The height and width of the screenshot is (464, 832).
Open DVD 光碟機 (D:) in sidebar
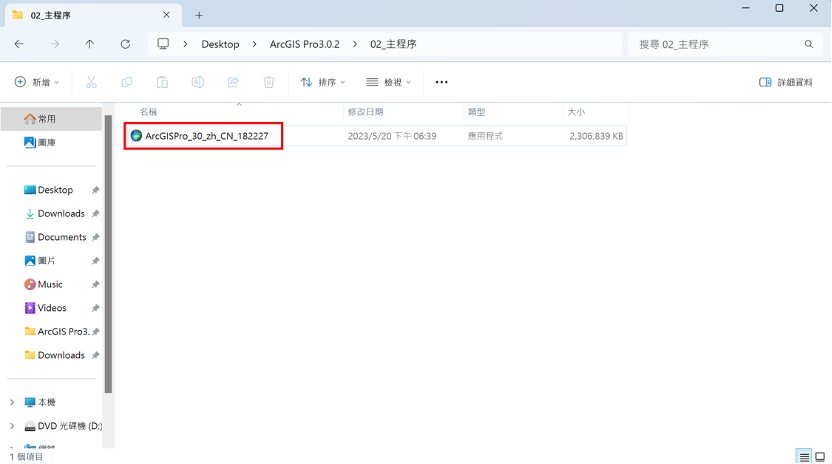click(x=63, y=426)
